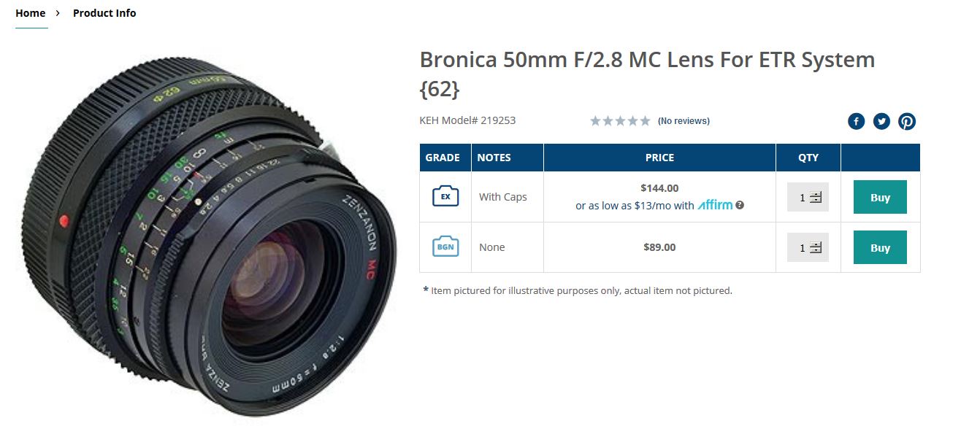
Task: Open the No reviews link
Action: pos(684,121)
